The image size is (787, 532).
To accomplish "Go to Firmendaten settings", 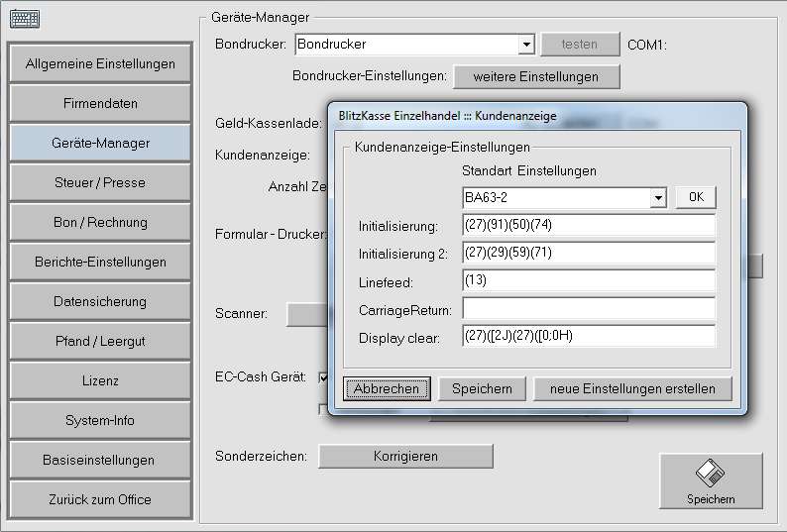I will point(100,103).
